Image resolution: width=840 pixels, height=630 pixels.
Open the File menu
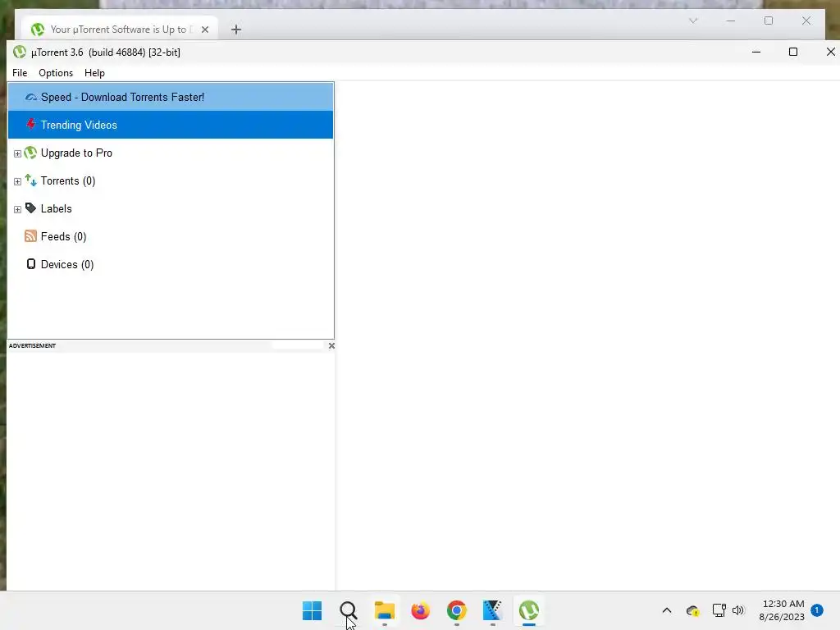[20, 73]
